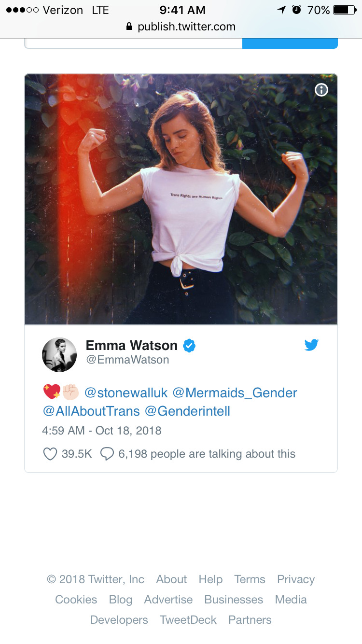The width and height of the screenshot is (362, 644).
Task: Open Emma Watson's profile avatar
Action: [59, 355]
